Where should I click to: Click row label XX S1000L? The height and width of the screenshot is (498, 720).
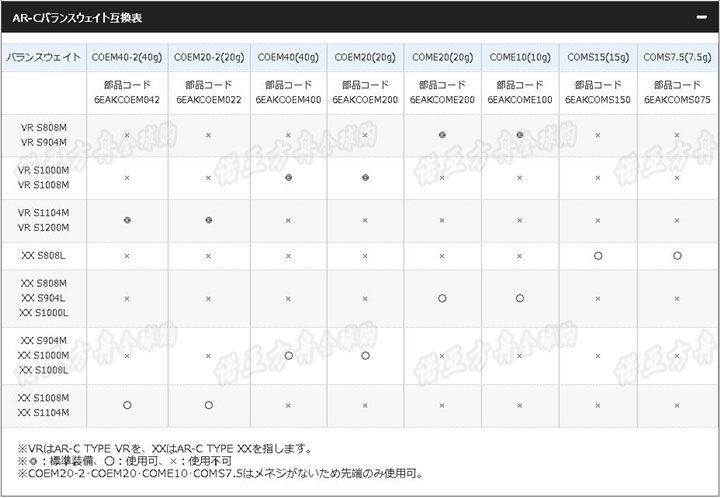44,313
